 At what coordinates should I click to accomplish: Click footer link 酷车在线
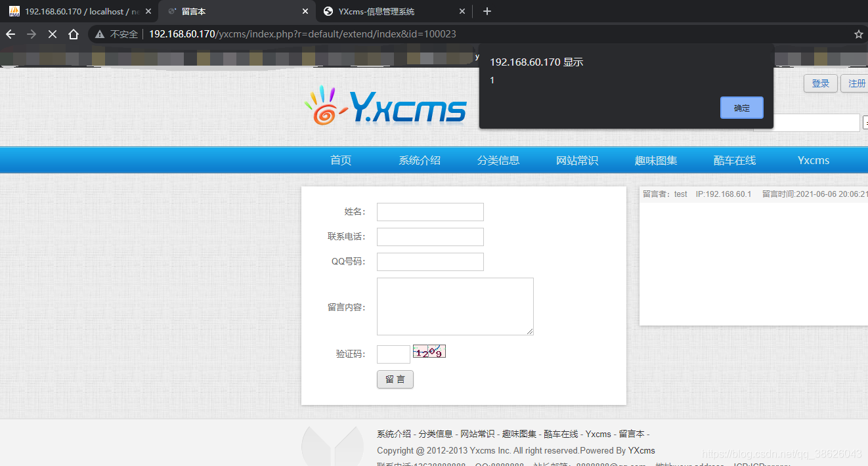pos(561,434)
